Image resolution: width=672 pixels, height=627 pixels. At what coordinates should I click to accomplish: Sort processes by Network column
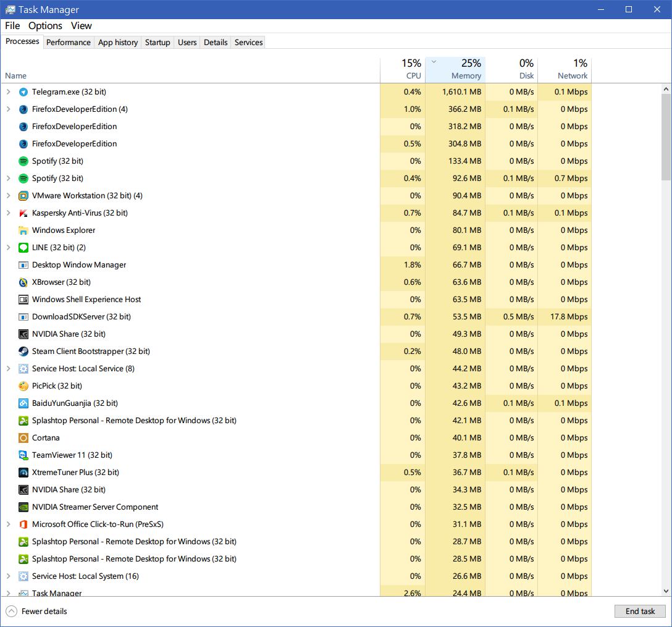tap(565, 69)
